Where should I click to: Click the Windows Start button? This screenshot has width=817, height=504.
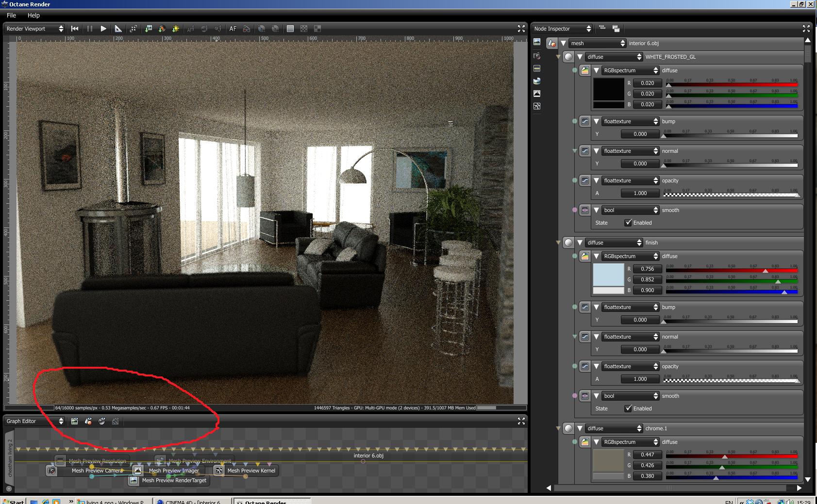[x=13, y=501]
